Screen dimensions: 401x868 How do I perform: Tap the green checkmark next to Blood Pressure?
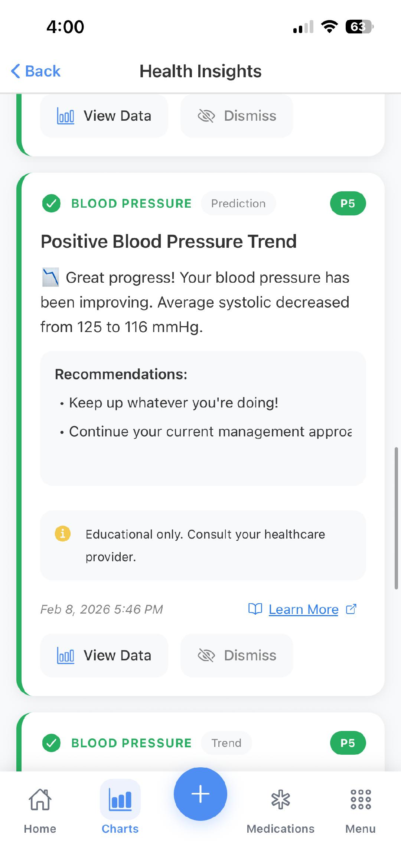click(51, 203)
